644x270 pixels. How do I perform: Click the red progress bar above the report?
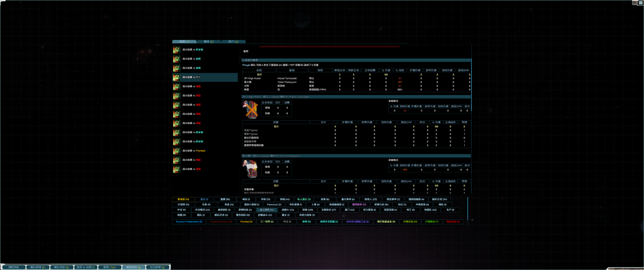pyautogui.click(x=330, y=46)
